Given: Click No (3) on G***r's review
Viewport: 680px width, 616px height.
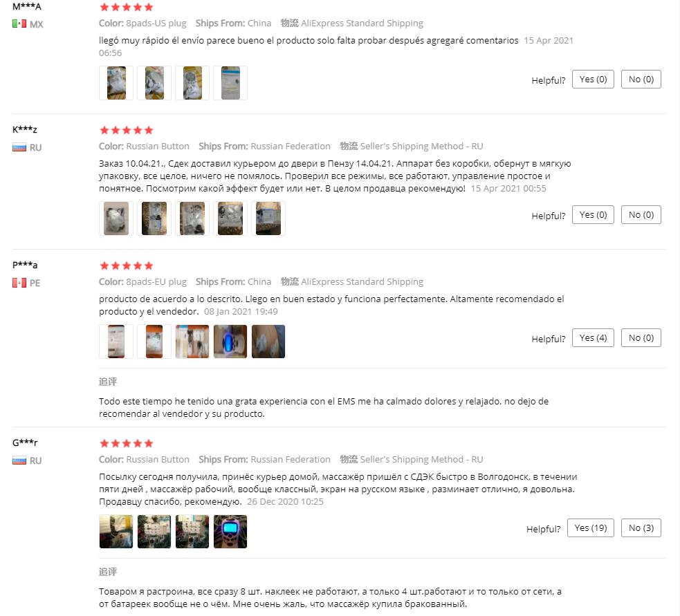Looking at the screenshot, I should 641,528.
